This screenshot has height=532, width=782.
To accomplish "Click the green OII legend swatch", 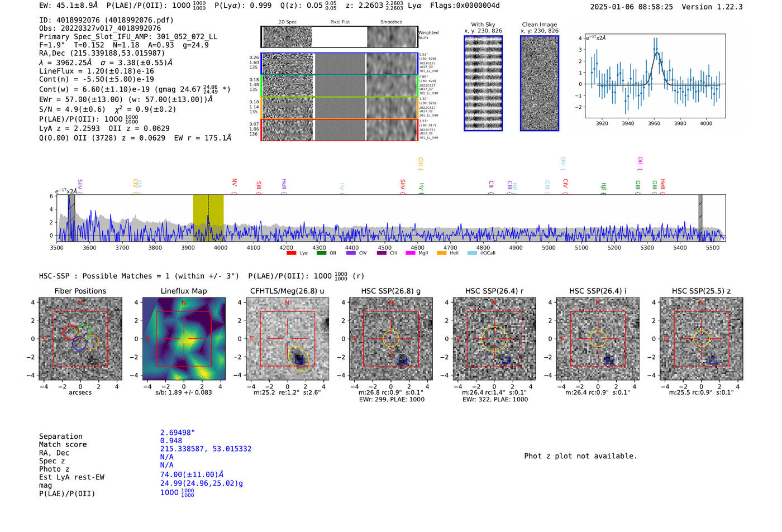I will pos(321,253).
